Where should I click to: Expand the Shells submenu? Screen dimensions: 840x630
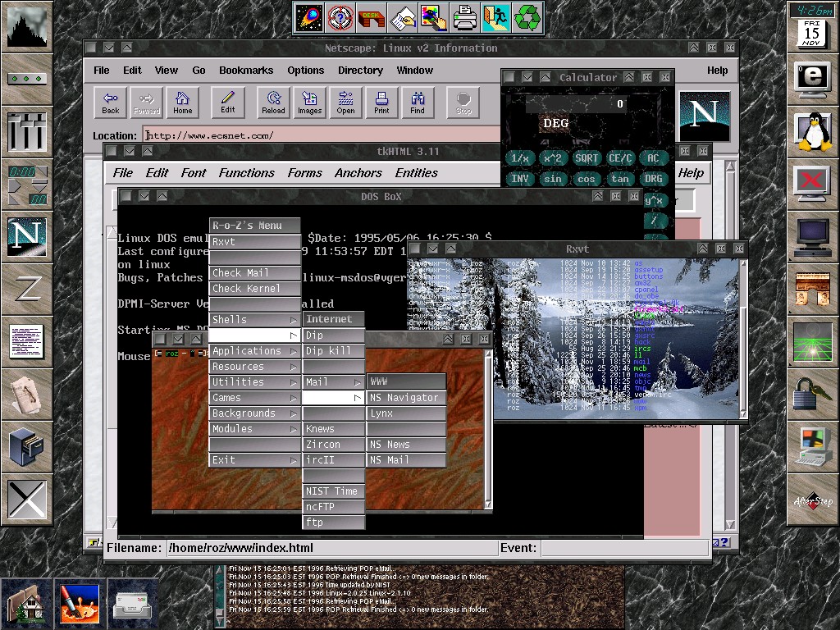[x=254, y=320]
